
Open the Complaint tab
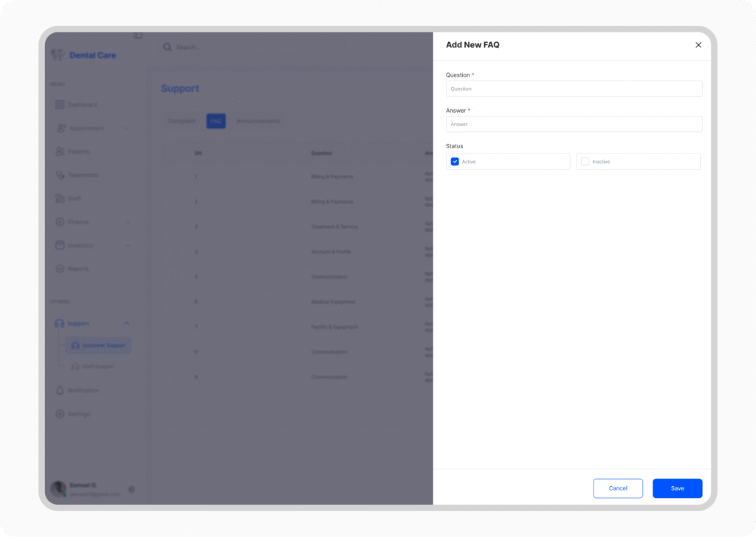tap(182, 121)
